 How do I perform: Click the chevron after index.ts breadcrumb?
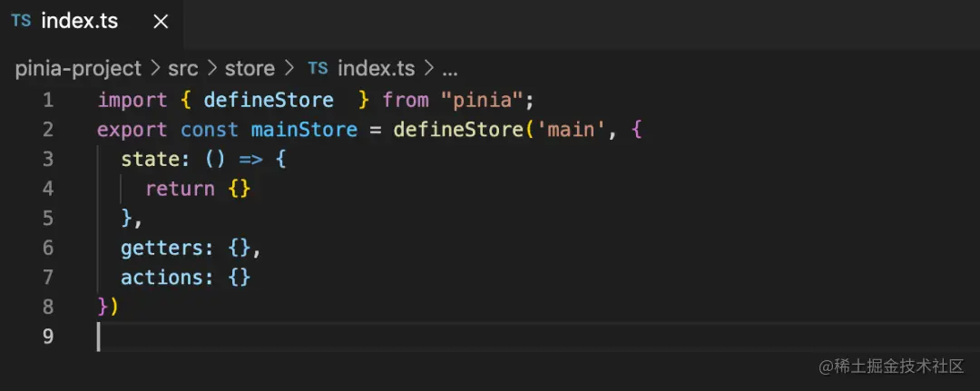tap(428, 68)
